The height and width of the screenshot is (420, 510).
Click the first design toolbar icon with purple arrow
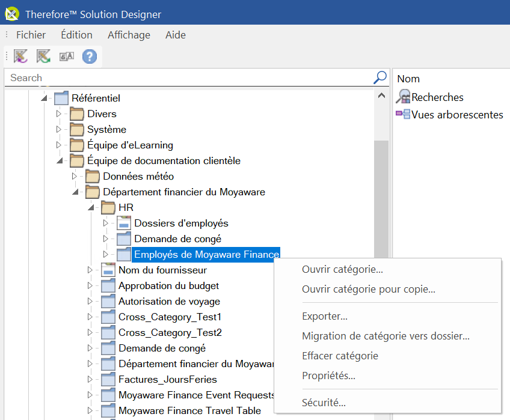coord(21,56)
